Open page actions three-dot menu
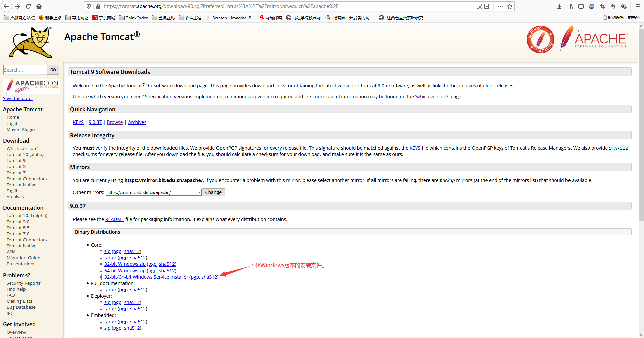The width and height of the screenshot is (644, 338). click(x=500, y=6)
